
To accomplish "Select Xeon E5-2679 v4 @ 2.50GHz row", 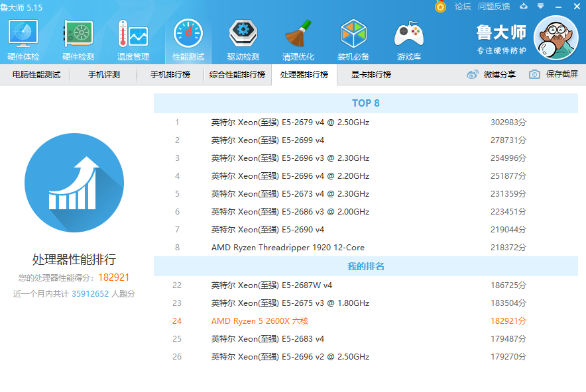I will (x=365, y=122).
